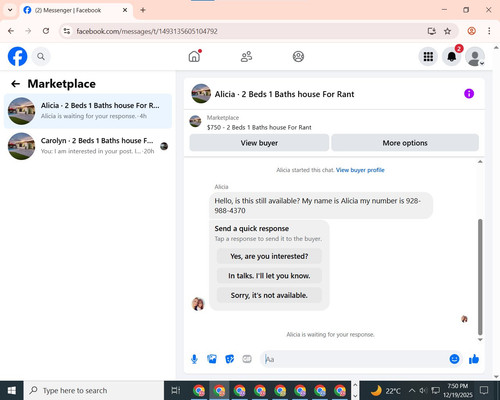500x400 pixels.
Task: Send quick response 'Sorry, it's not available.'
Action: (x=269, y=295)
